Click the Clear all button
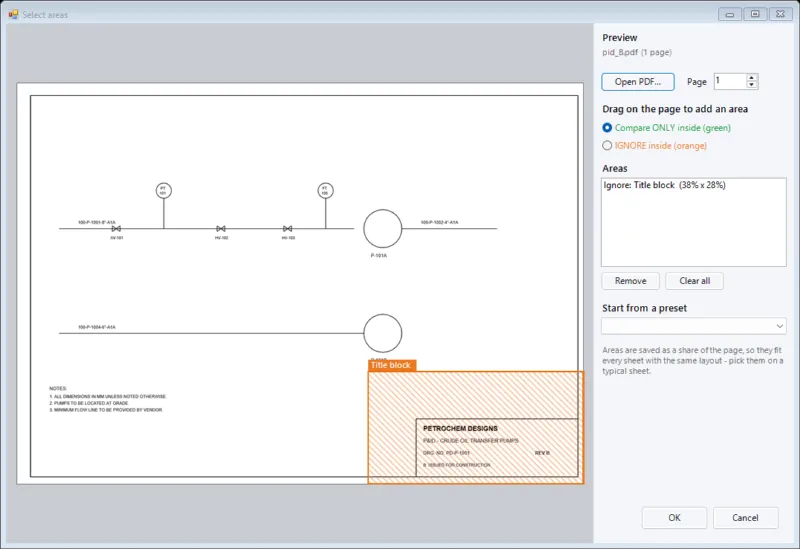 (x=694, y=281)
